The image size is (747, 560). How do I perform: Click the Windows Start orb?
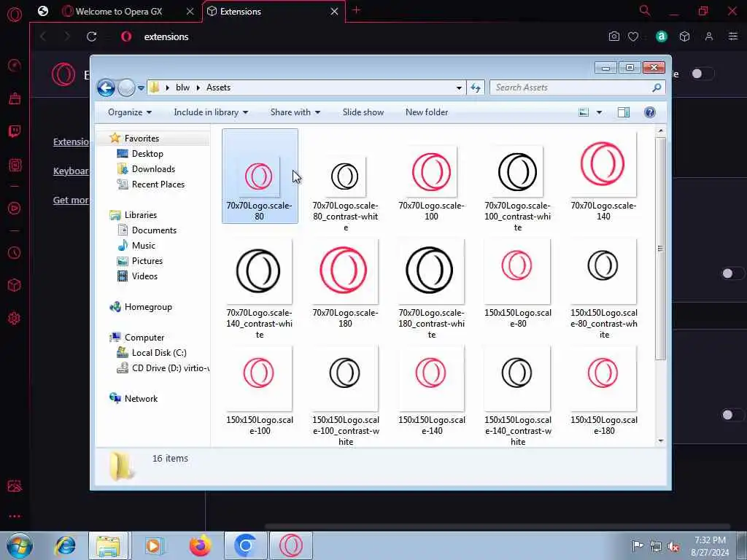click(20, 545)
